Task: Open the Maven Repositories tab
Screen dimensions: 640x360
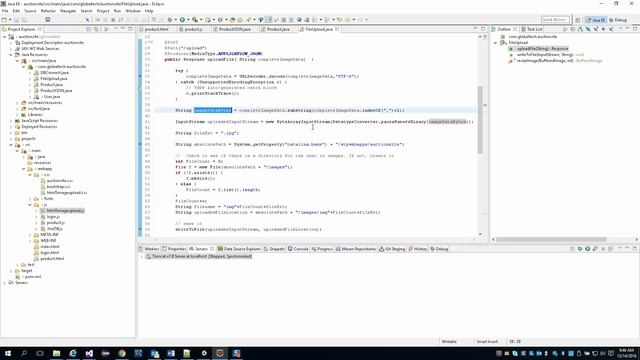Action: point(358,249)
